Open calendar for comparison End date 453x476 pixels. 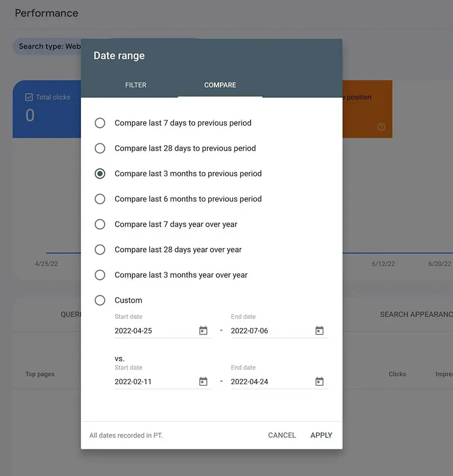pyautogui.click(x=319, y=382)
